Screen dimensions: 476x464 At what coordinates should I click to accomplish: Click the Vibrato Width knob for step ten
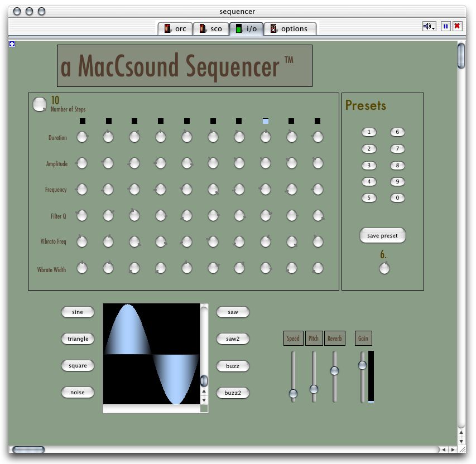point(318,268)
